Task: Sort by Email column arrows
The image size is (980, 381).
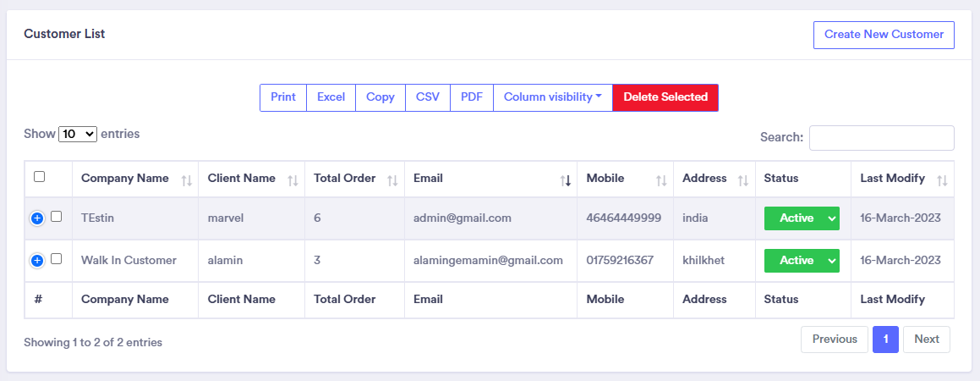Action: [x=565, y=179]
